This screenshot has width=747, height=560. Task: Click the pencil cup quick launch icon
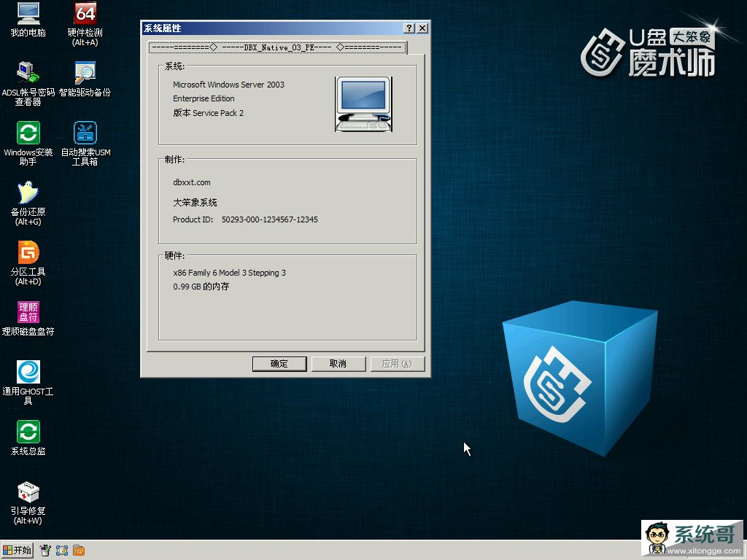[45, 551]
